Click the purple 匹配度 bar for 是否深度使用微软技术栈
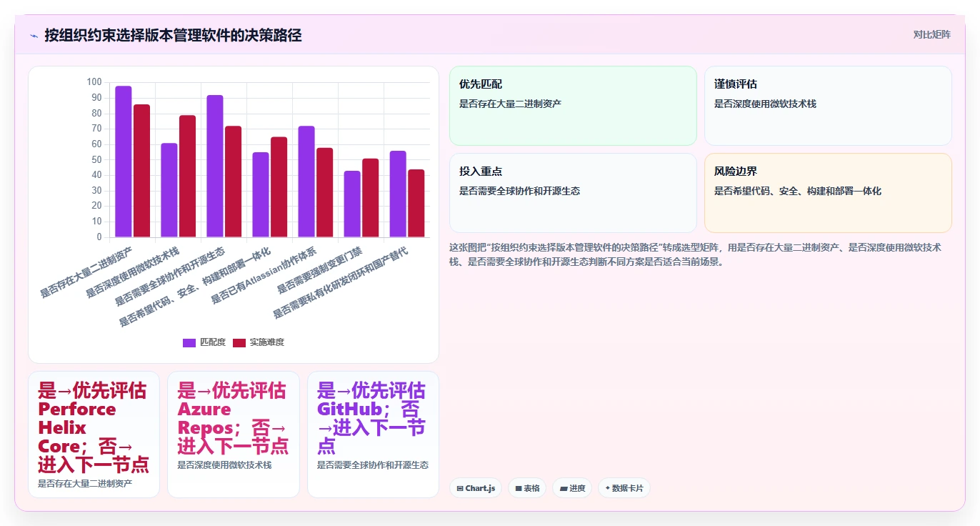The height and width of the screenshot is (526, 980). (x=169, y=190)
